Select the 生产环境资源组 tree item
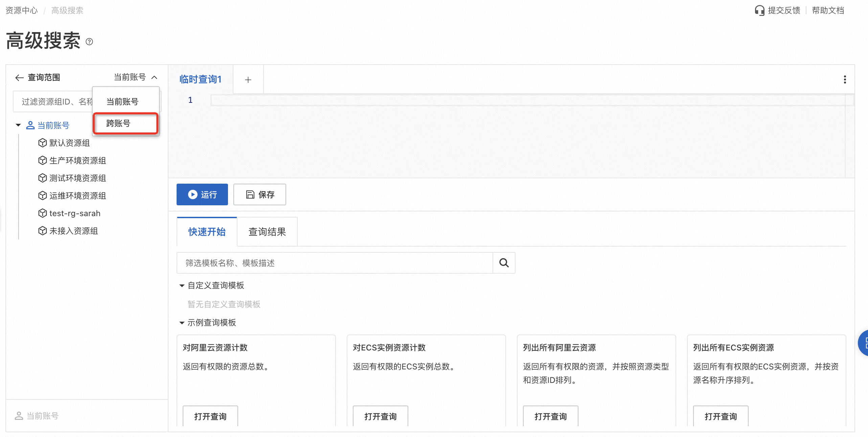Image resolution: width=868 pixels, height=437 pixels. point(77,161)
